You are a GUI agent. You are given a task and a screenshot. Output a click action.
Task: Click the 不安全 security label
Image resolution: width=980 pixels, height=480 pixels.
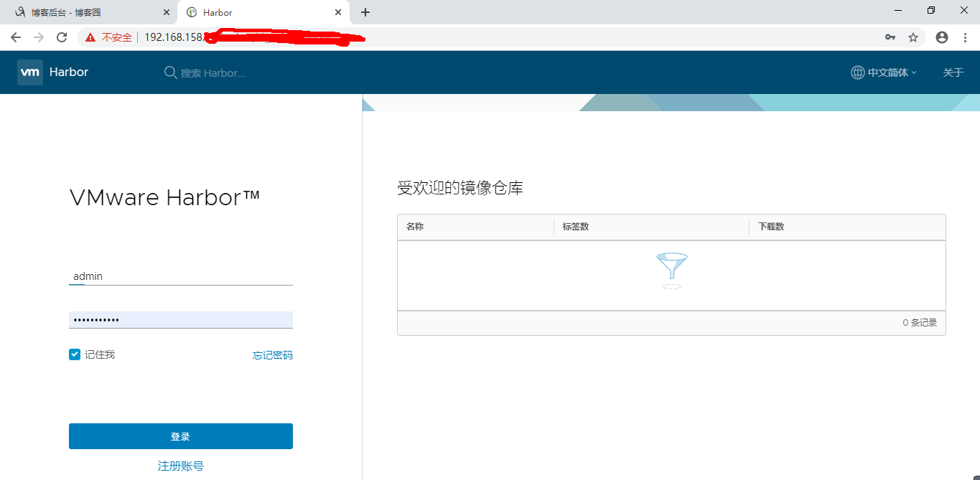coord(117,37)
